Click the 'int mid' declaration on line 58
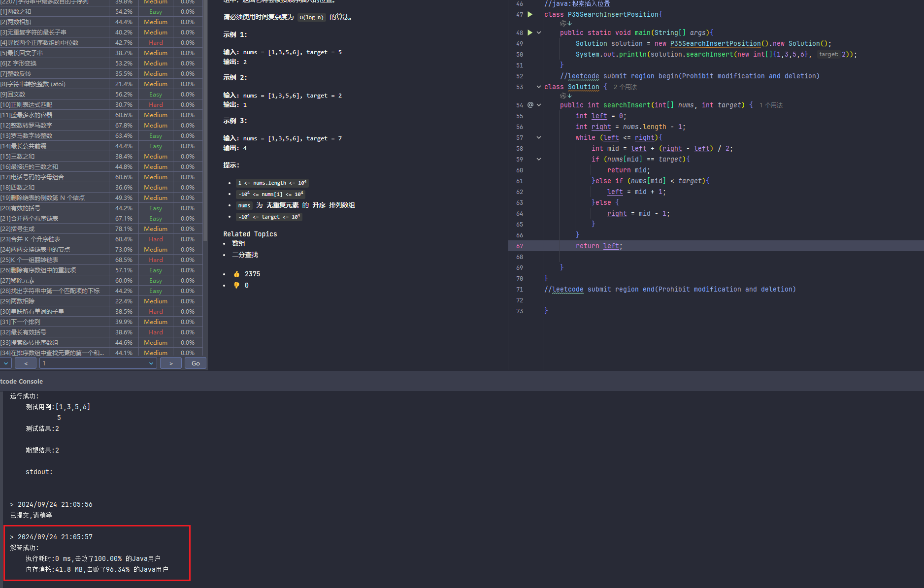Image resolution: width=924 pixels, height=588 pixels. (x=605, y=148)
